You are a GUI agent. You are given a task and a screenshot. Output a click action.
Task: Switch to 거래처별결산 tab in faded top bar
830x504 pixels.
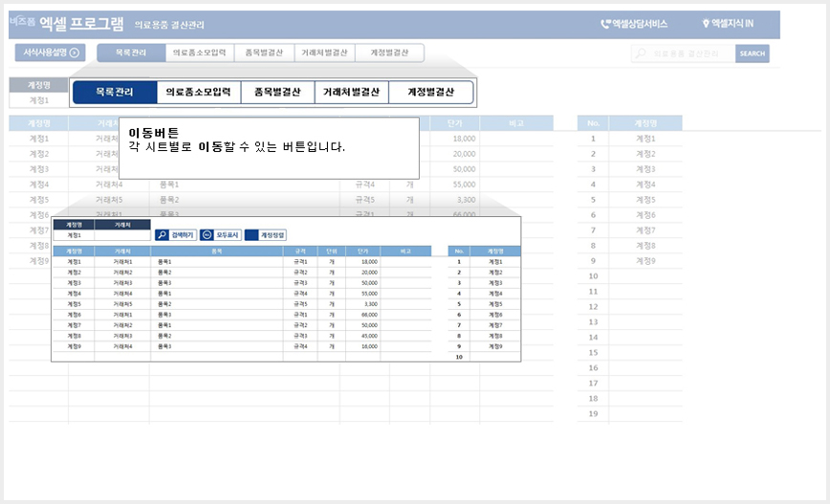[x=324, y=53]
